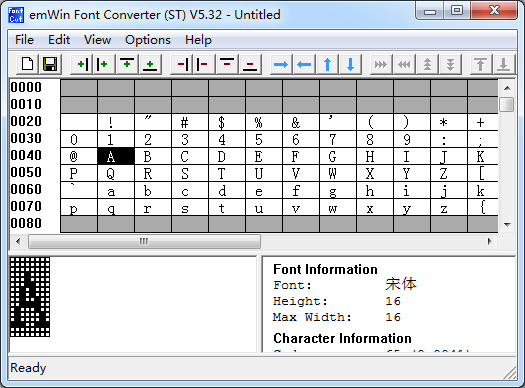Open the File menu
This screenshot has height=388, width=525.
tap(24, 40)
